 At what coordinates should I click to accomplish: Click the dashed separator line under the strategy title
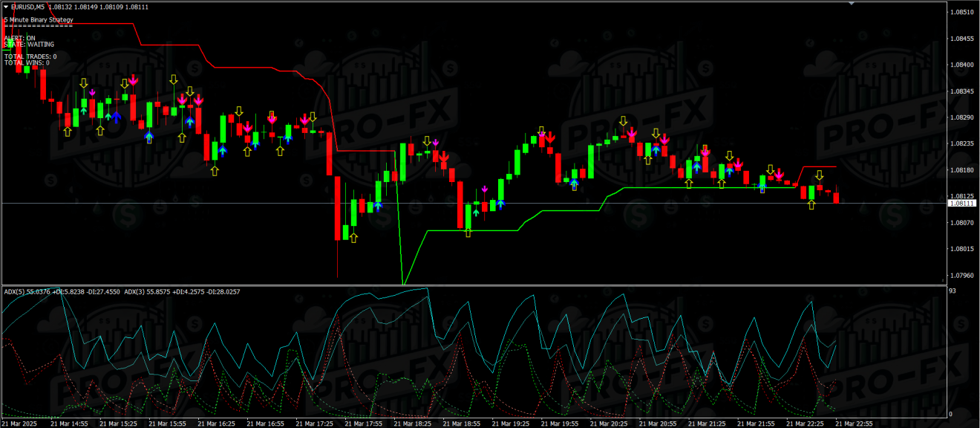37,25
